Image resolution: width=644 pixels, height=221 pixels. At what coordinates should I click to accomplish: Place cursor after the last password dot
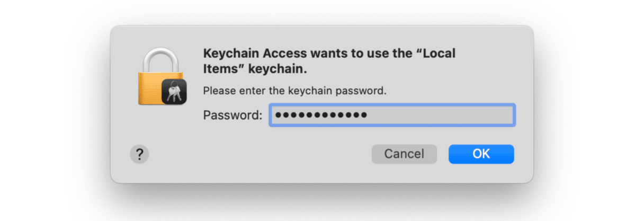pyautogui.click(x=369, y=115)
